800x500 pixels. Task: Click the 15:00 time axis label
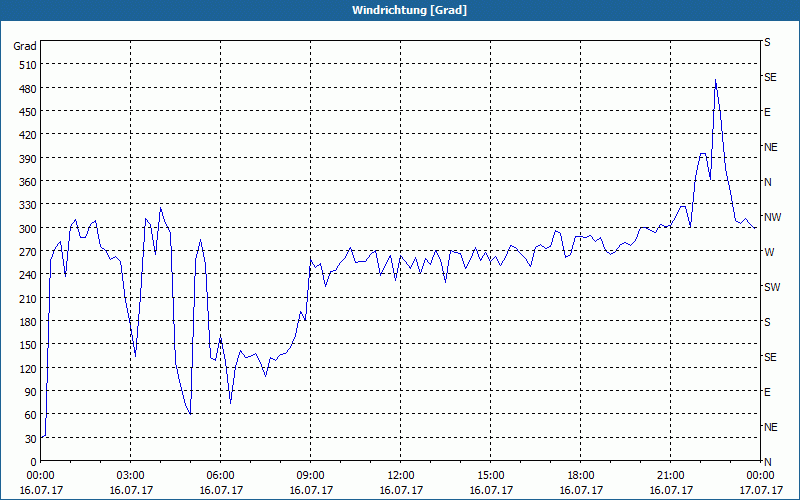490,476
